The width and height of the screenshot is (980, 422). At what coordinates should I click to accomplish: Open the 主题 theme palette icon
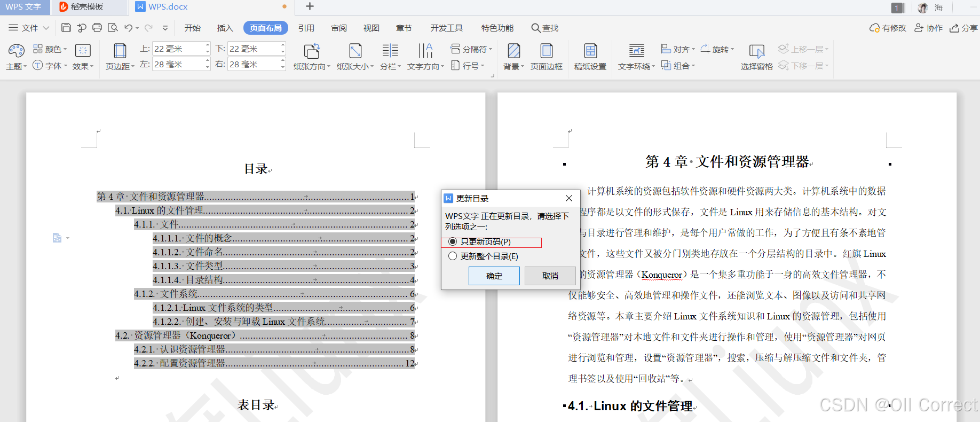coord(16,51)
